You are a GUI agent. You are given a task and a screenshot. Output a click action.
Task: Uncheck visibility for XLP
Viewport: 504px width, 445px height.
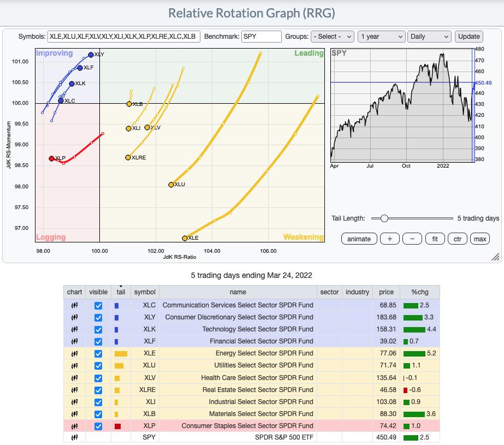click(x=98, y=426)
